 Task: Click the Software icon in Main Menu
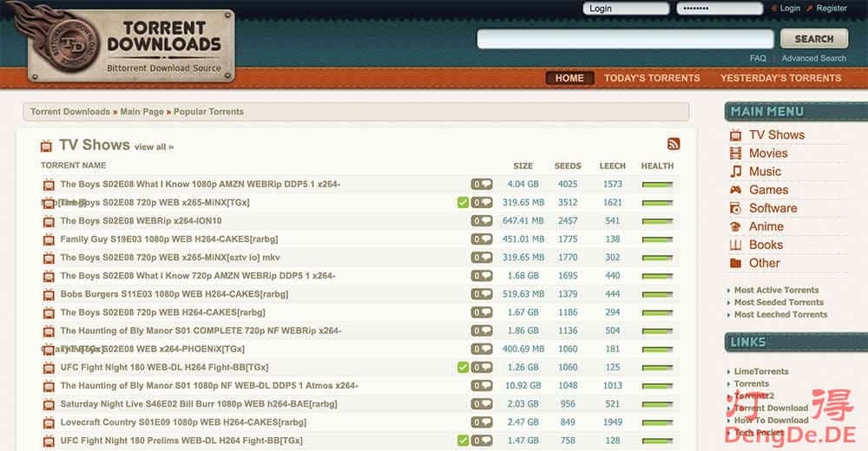[735, 208]
